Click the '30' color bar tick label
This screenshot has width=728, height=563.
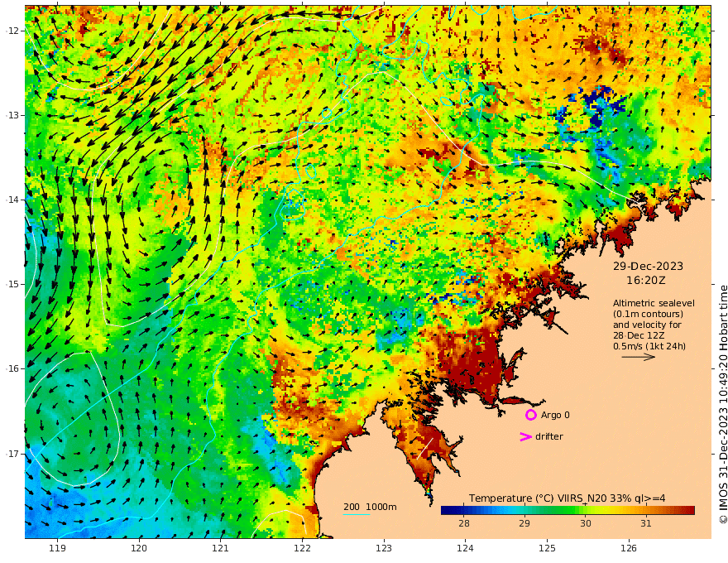pos(585,523)
